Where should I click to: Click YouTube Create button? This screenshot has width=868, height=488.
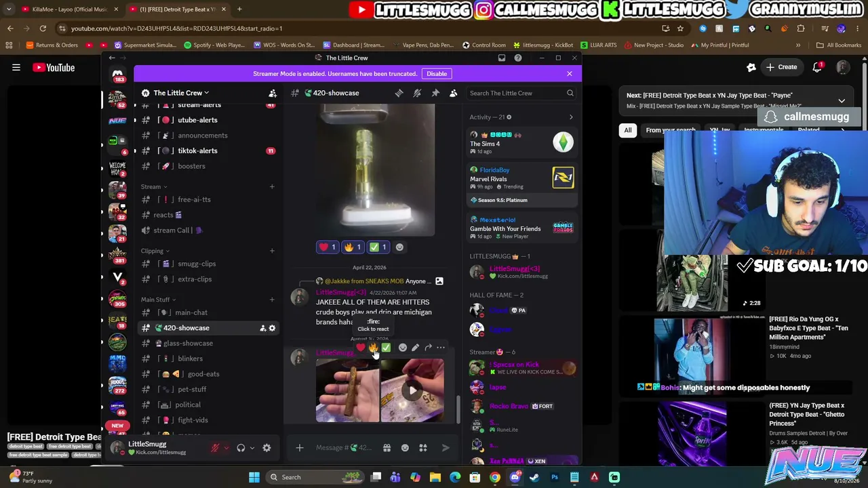(782, 67)
